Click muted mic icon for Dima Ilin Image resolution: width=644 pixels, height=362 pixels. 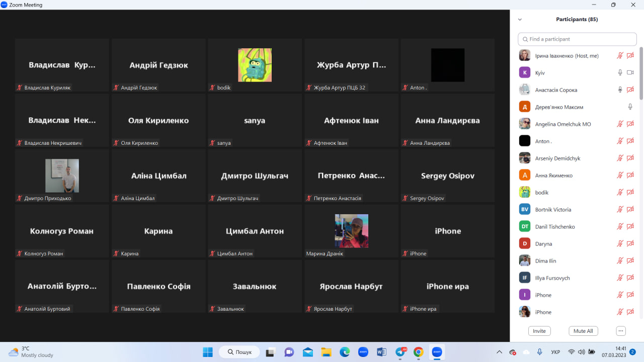(620, 261)
